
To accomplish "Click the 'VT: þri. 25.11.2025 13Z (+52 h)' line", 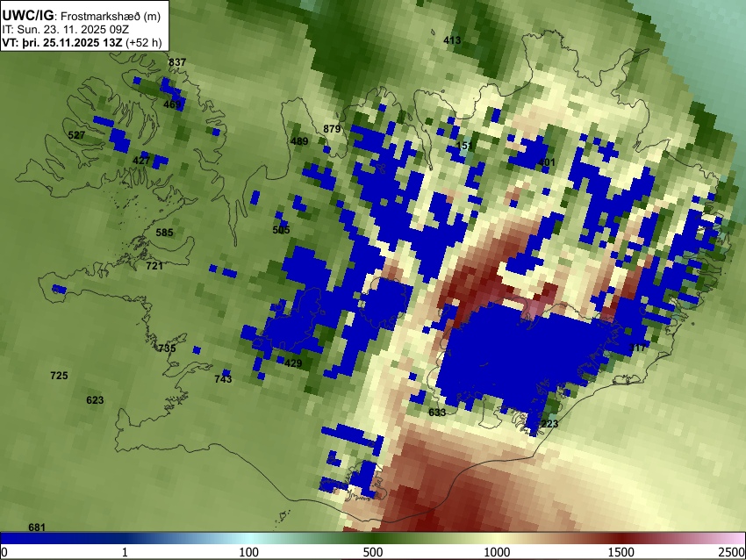I will coord(82,42).
